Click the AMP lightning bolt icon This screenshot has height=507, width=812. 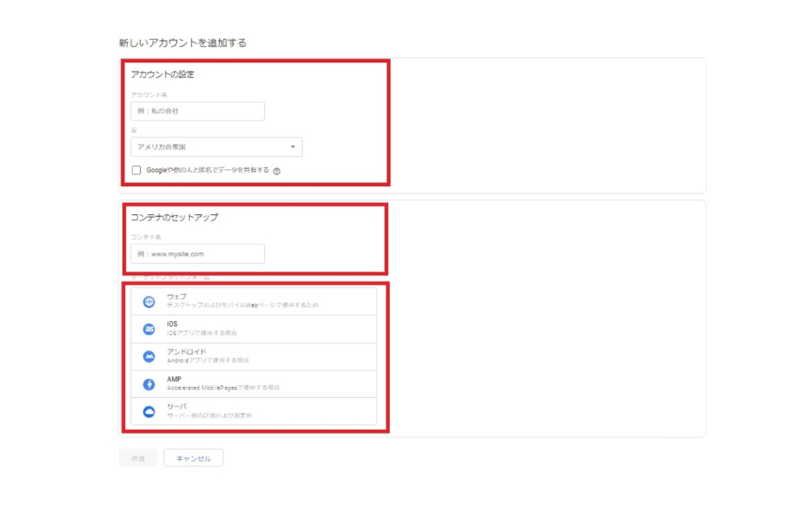149,384
